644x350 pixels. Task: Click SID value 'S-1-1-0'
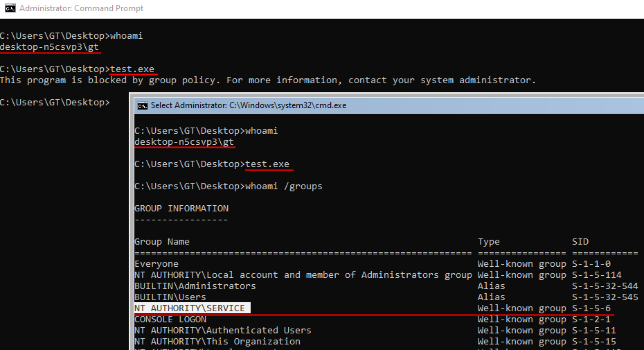591,264
